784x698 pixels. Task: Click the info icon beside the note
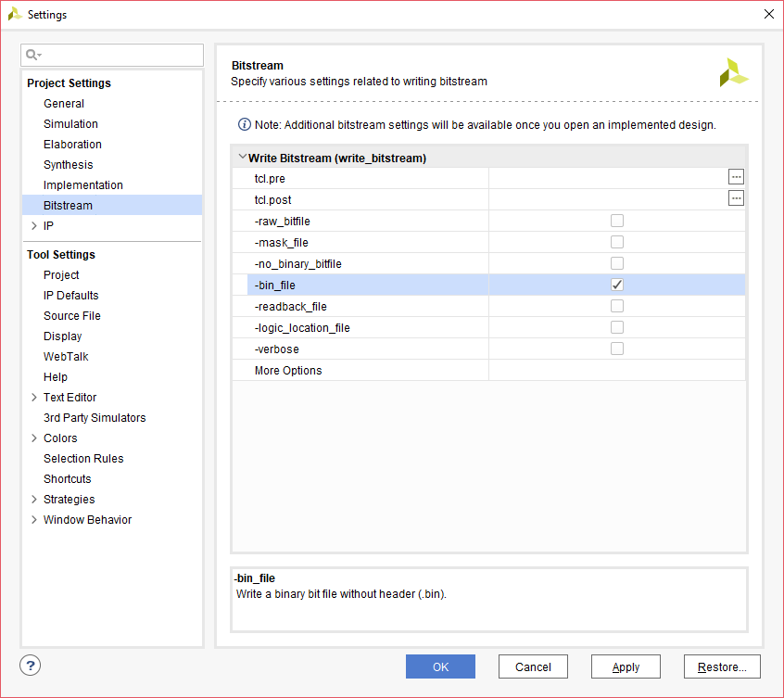245,124
